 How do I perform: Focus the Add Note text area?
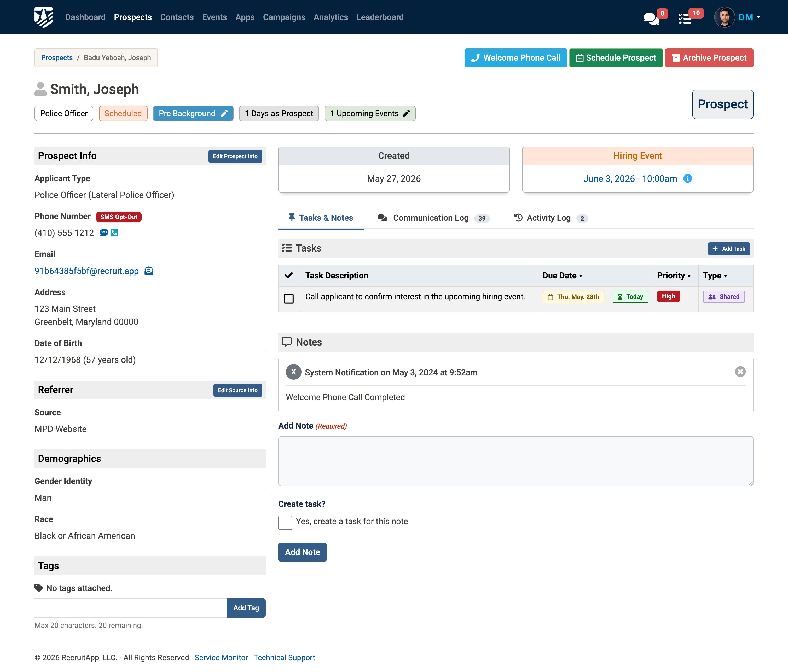tap(516, 461)
